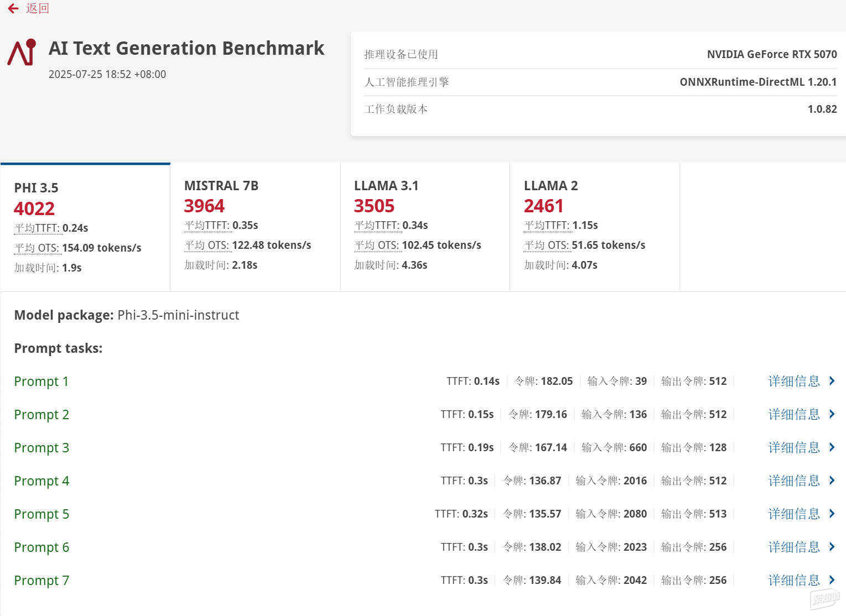The image size is (846, 616).
Task: Switch to the LLAMA 3.1 tab
Action: 425,227
